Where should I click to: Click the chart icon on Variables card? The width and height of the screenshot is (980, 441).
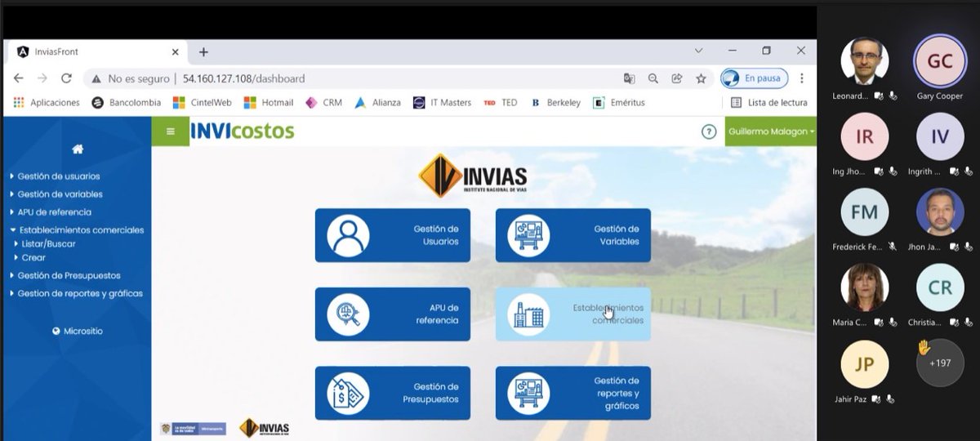point(528,236)
